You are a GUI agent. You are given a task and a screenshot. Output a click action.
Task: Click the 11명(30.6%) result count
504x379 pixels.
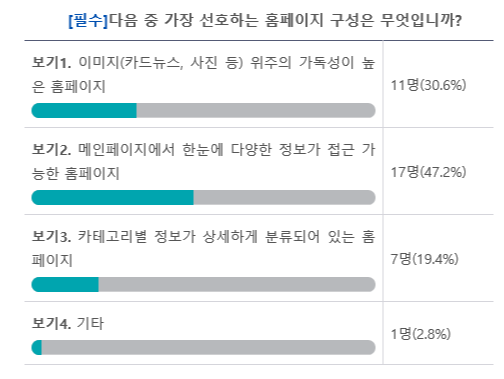click(x=428, y=85)
